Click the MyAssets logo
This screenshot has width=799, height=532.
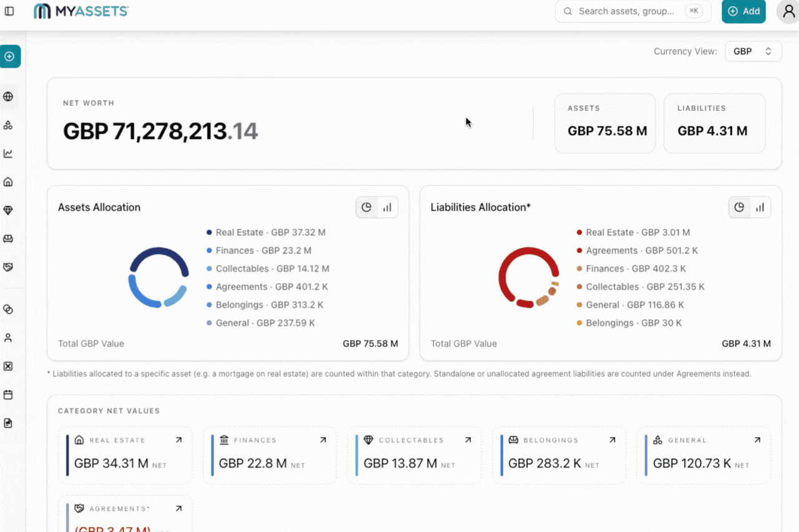[x=81, y=11]
